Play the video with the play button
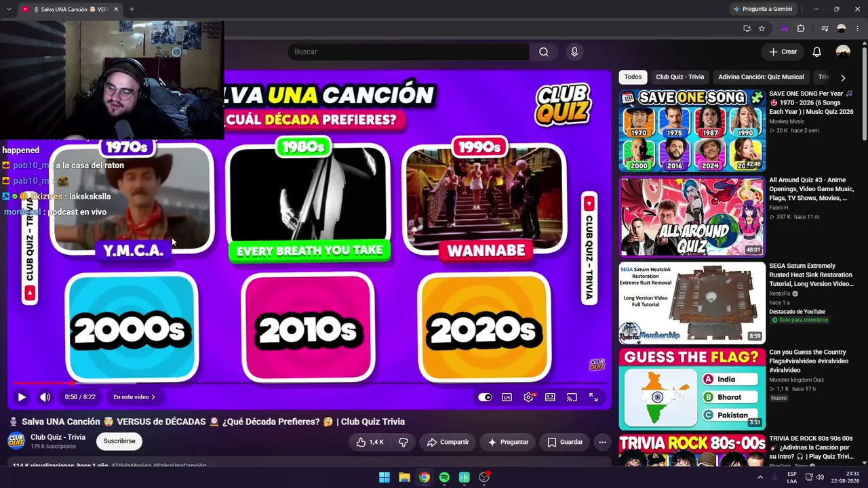The width and height of the screenshot is (868, 488). [22, 397]
